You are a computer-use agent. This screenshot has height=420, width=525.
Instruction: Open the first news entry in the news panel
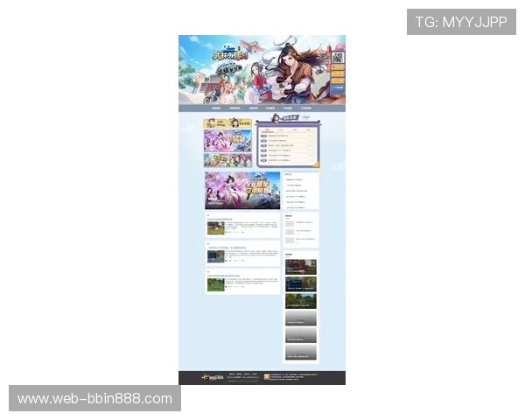tap(276, 136)
